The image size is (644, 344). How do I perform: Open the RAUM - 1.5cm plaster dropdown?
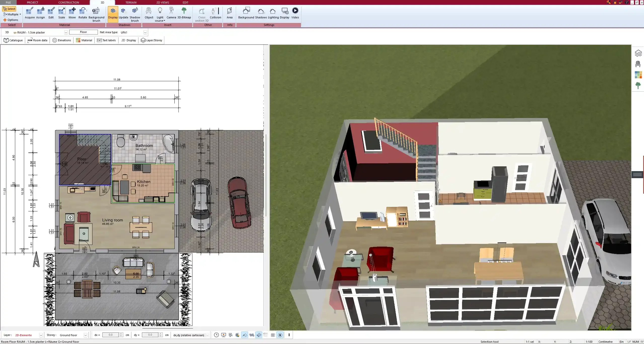coord(65,32)
